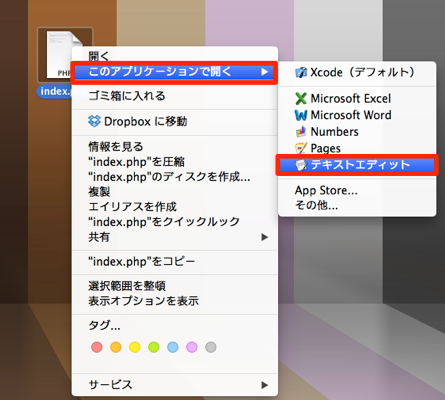Image resolution: width=445 pixels, height=400 pixels.
Task: Open with Numbers
Action: point(357,132)
